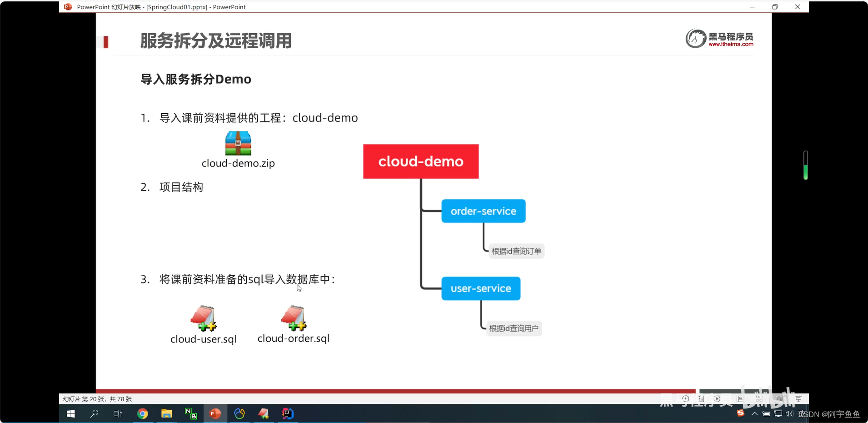Click the cloud-demo.zip archive icon
Viewport: 868px width, 423px height.
point(238,143)
